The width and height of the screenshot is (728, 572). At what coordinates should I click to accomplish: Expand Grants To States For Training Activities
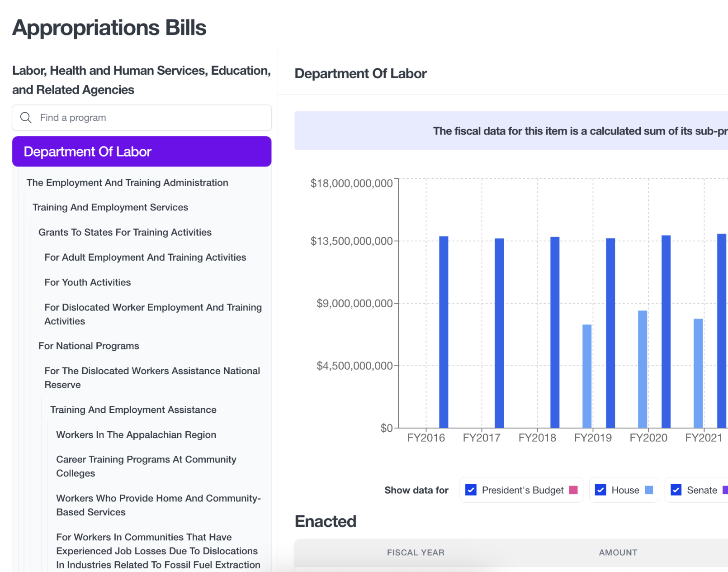pos(125,232)
